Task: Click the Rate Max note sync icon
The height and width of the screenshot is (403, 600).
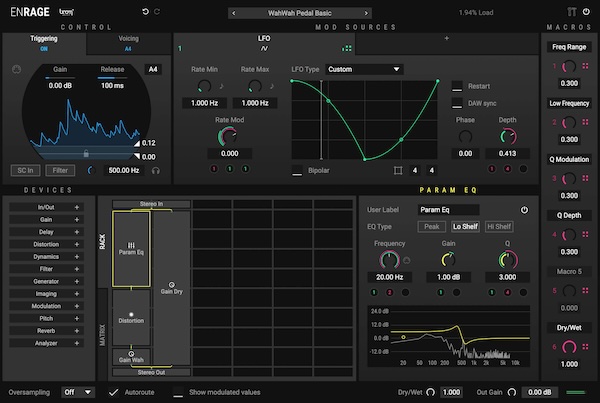Action: 272,86
